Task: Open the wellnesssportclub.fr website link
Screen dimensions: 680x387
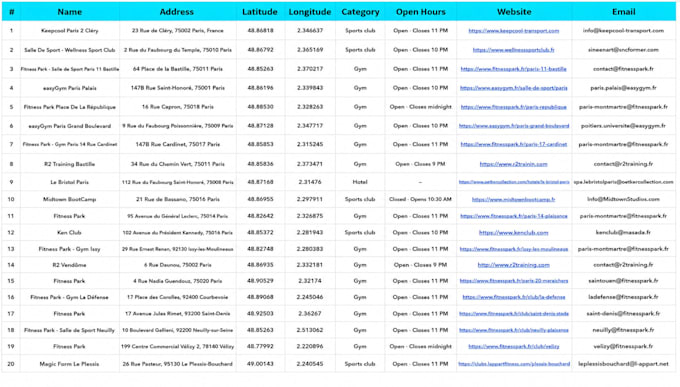Action: 513,50
